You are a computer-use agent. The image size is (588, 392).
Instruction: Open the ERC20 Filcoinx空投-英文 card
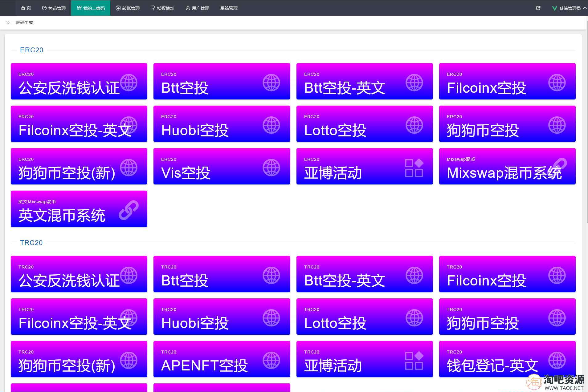click(79, 124)
